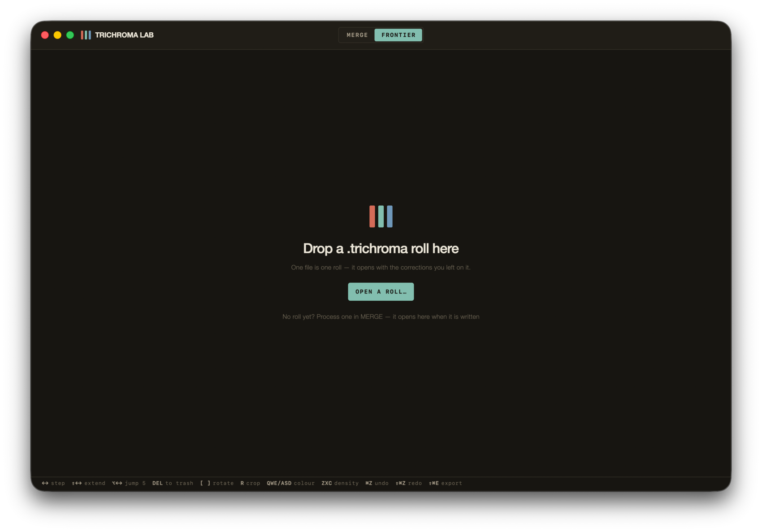
Task: Click the DEL to trash hint
Action: (x=173, y=483)
